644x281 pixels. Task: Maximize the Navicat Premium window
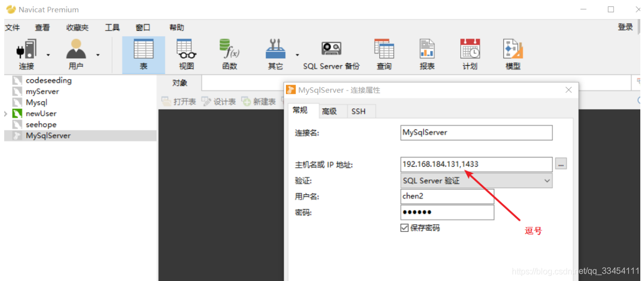point(611,9)
